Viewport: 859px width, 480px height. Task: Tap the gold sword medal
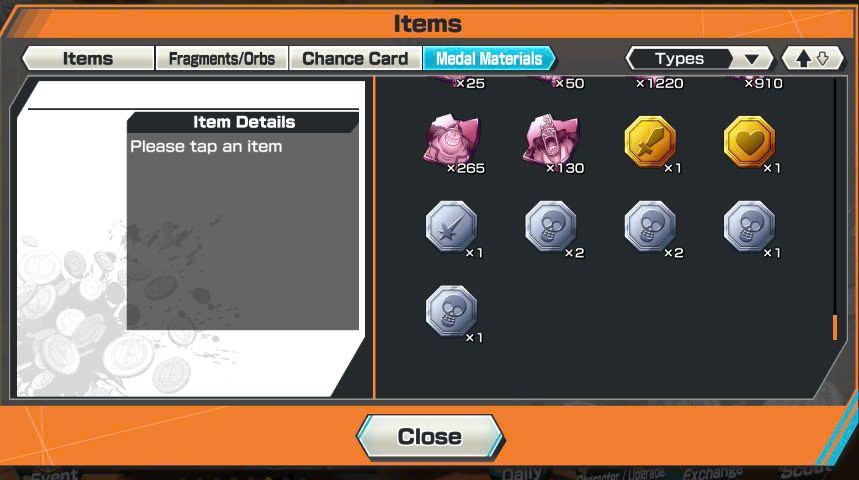click(650, 142)
